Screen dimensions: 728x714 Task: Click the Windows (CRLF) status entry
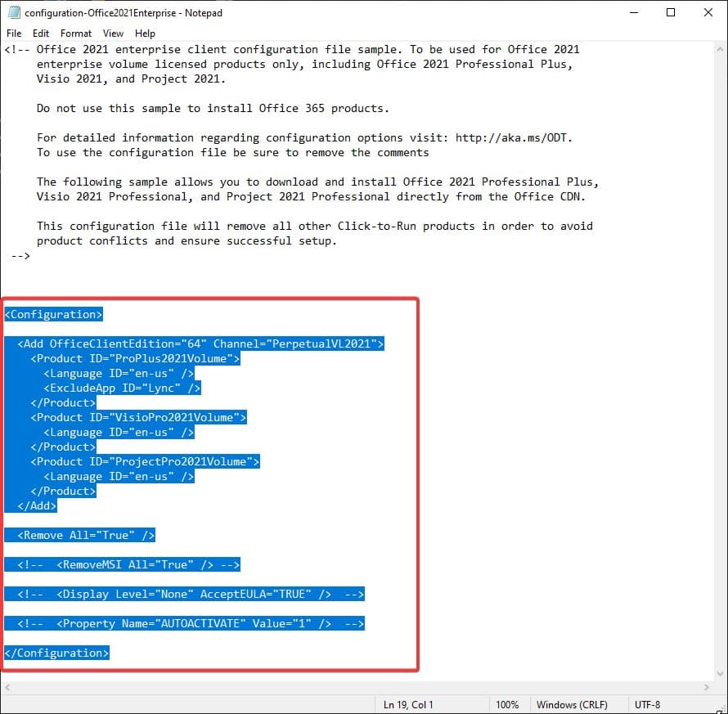[572, 705]
